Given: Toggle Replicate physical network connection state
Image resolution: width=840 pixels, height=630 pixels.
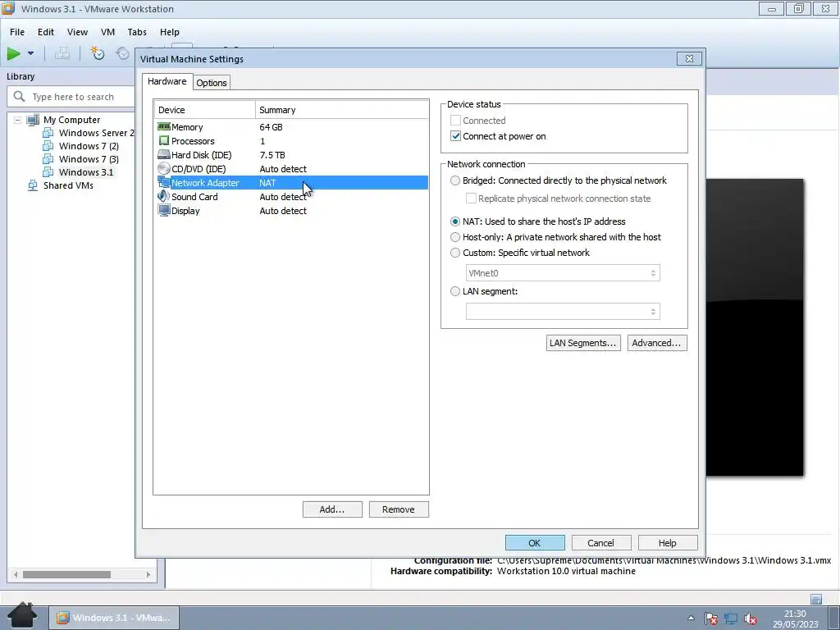Looking at the screenshot, I should tap(471, 199).
